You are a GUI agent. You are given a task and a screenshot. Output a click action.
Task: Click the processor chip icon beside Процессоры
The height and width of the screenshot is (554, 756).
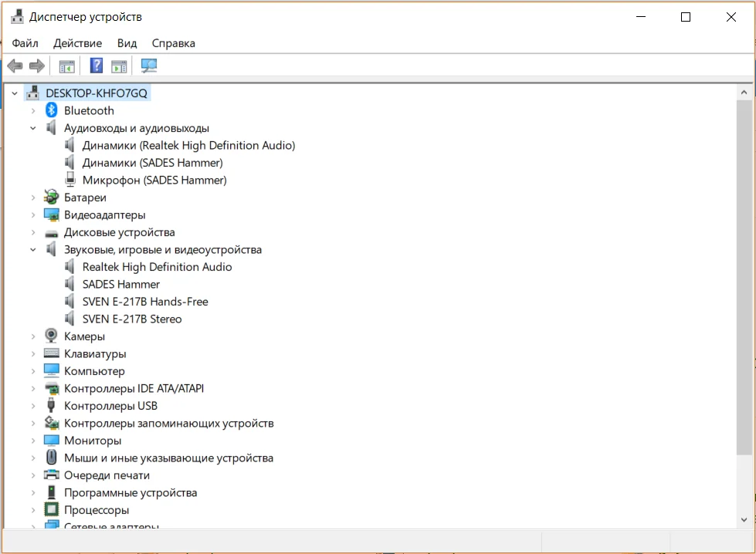52,510
